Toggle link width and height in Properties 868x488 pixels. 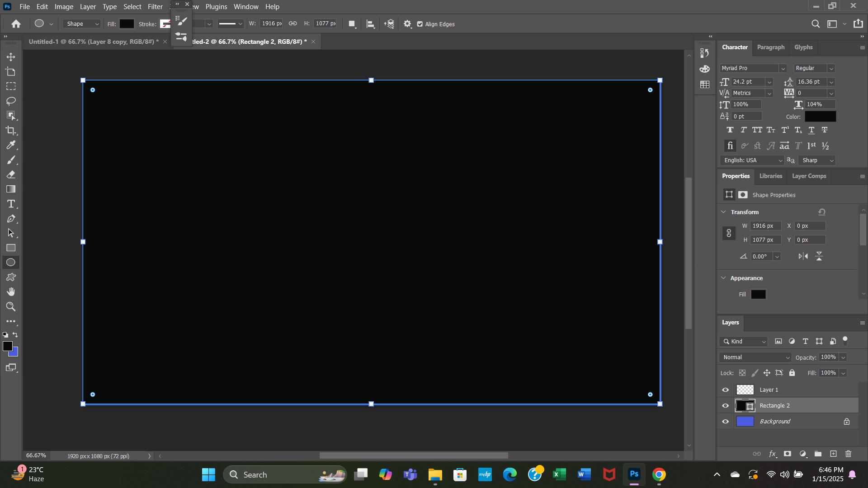point(729,233)
